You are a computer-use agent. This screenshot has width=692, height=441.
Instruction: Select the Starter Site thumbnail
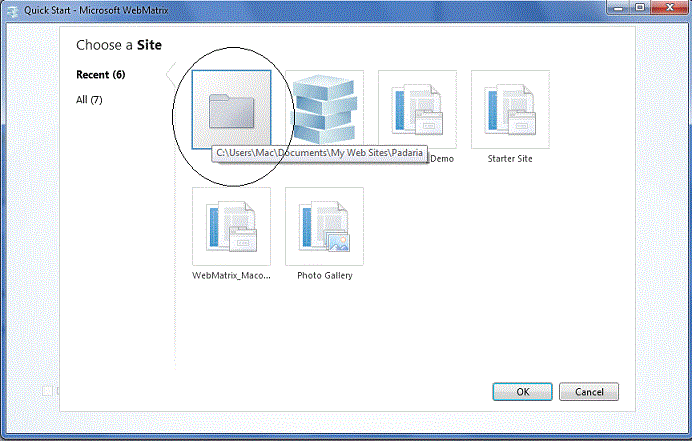pos(510,109)
